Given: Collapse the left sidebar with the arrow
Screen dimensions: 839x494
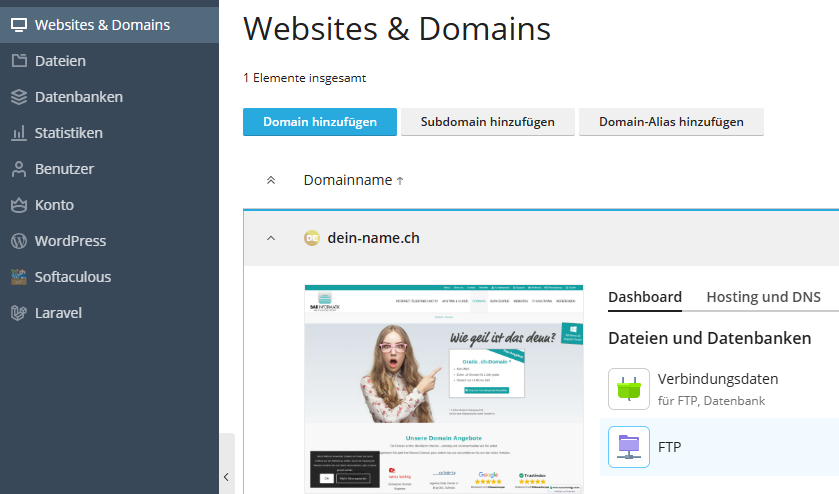Looking at the screenshot, I should (x=226, y=477).
